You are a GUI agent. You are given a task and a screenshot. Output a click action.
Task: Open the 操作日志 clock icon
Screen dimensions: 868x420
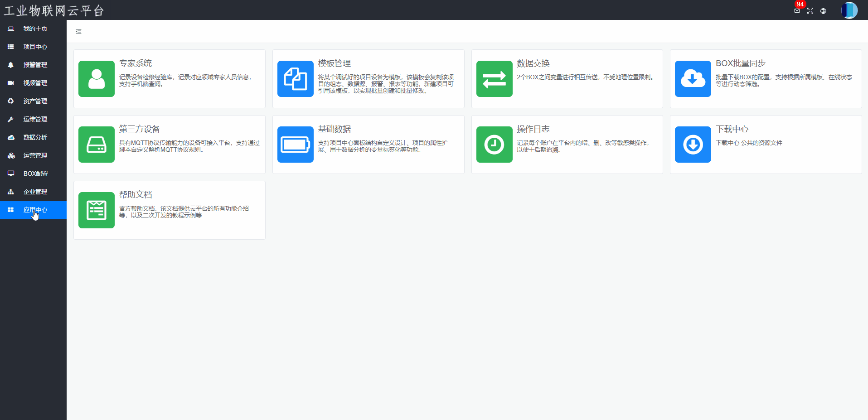[x=494, y=145]
